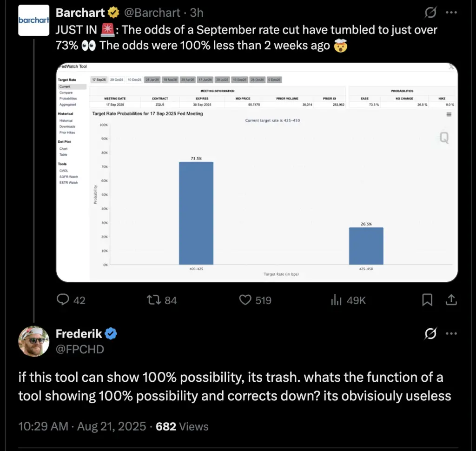This screenshot has width=476, height=451.
Task: Open more options menu on Frederik's reply
Action: point(451,333)
